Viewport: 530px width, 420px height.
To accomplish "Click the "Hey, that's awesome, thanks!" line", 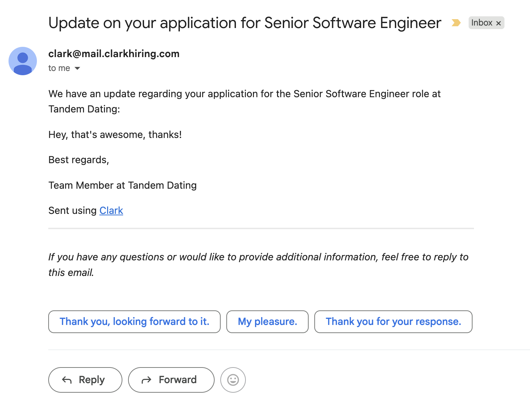I will point(115,135).
